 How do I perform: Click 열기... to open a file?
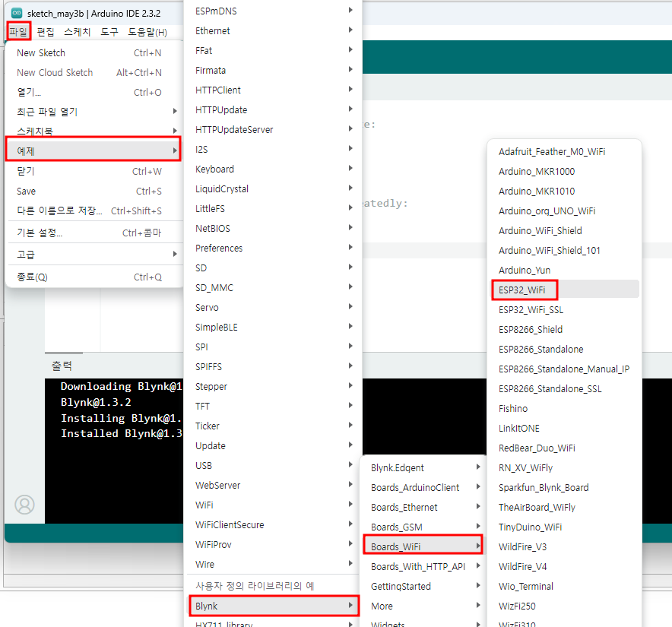click(94, 92)
